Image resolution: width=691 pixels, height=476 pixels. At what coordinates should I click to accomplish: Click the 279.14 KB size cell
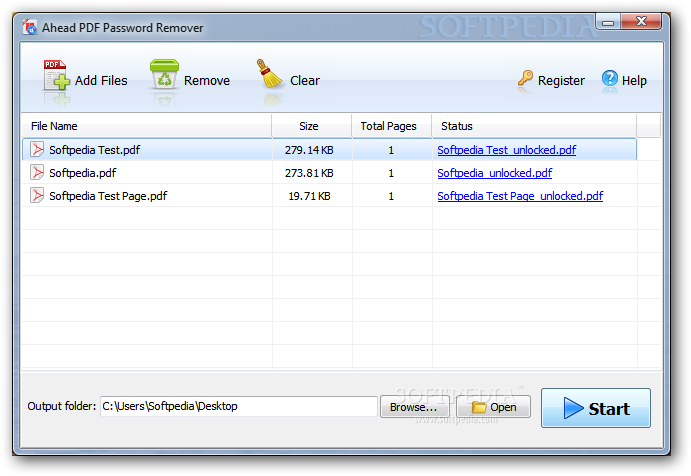(309, 150)
